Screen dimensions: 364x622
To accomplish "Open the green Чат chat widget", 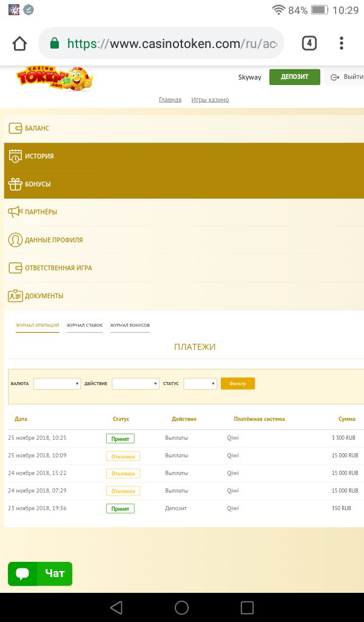I will [40, 573].
